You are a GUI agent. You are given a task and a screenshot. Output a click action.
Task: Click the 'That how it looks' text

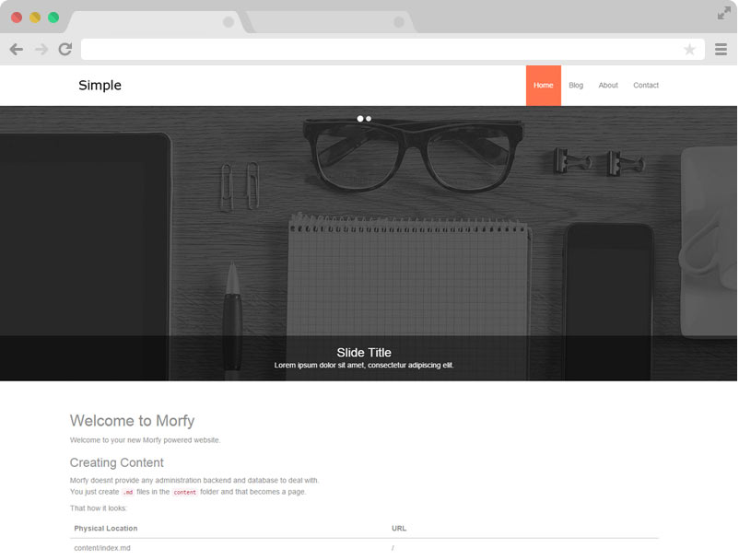98,508
